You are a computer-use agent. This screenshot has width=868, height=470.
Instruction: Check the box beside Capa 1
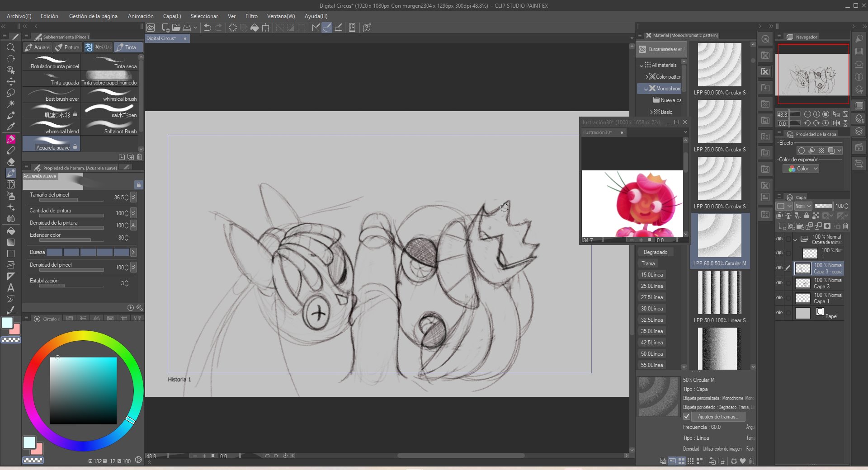coord(788,298)
